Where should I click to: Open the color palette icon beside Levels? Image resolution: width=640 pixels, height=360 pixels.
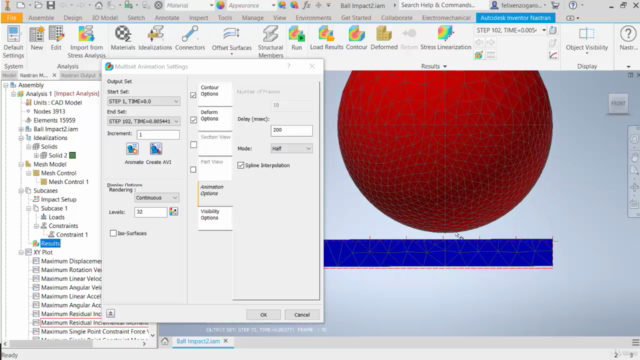pyautogui.click(x=174, y=211)
